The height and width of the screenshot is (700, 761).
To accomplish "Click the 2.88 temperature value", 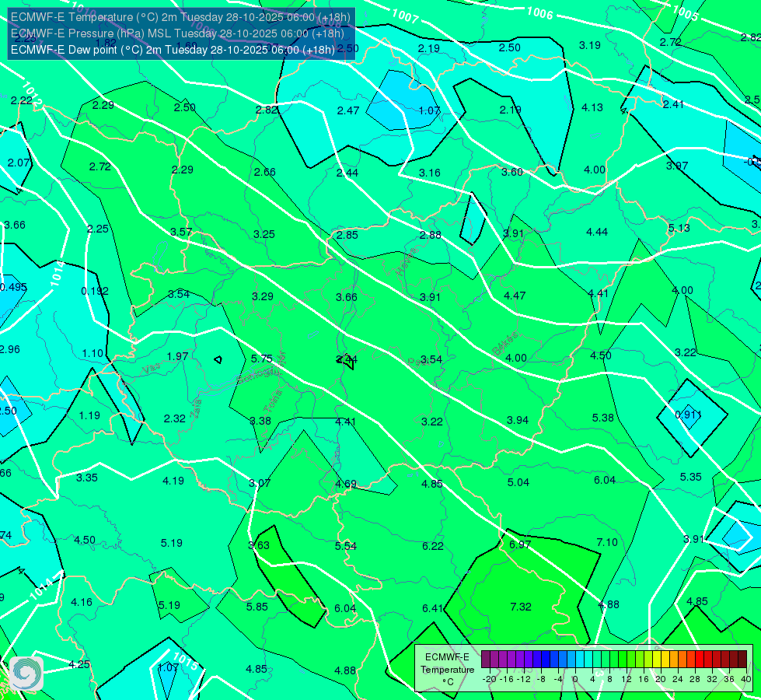I will 431,235.
